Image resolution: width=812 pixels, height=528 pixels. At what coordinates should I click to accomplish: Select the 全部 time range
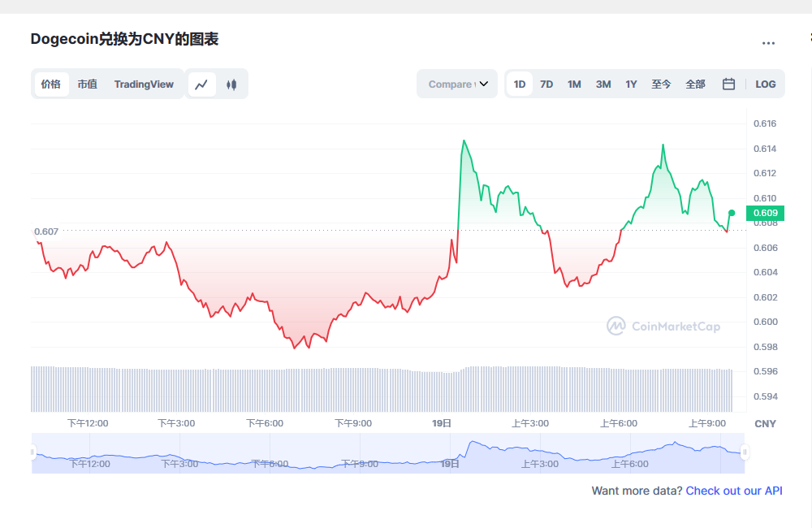pyautogui.click(x=695, y=84)
